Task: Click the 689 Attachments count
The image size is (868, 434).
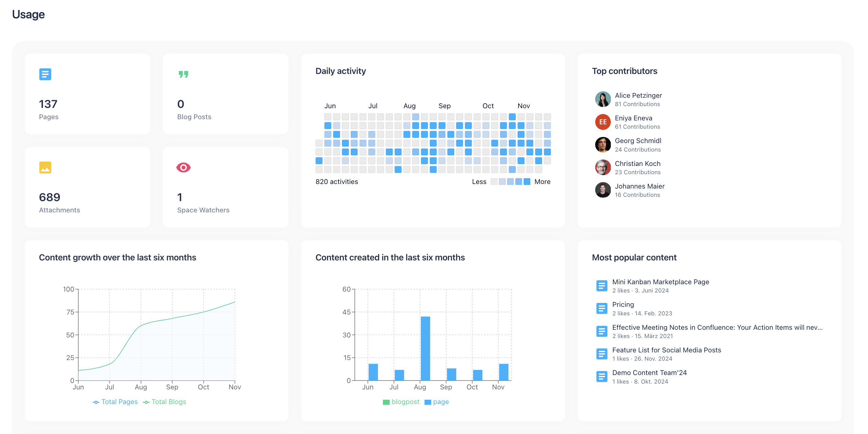Action: click(50, 197)
